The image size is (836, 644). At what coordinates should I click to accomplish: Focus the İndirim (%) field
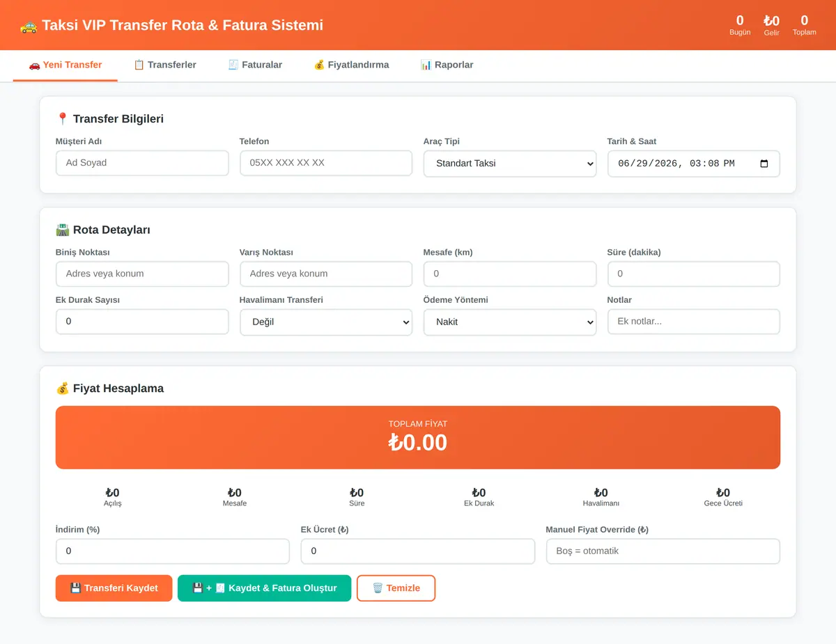(173, 551)
